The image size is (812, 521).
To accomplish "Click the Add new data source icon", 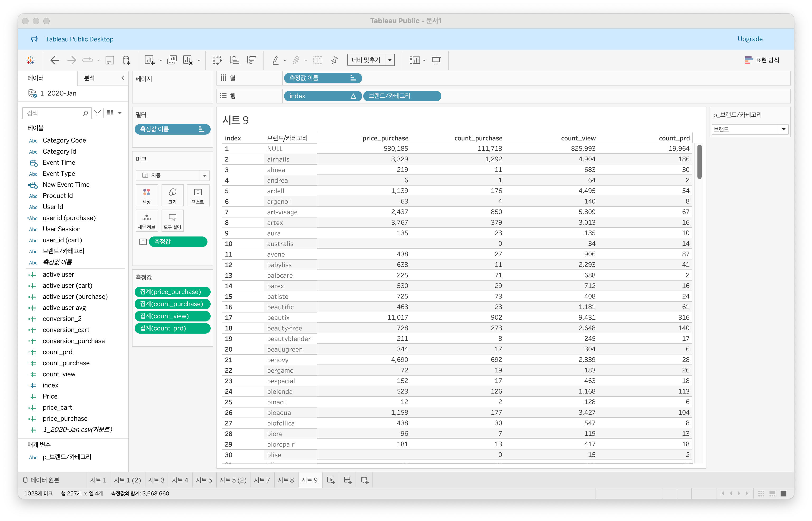I will click(126, 60).
